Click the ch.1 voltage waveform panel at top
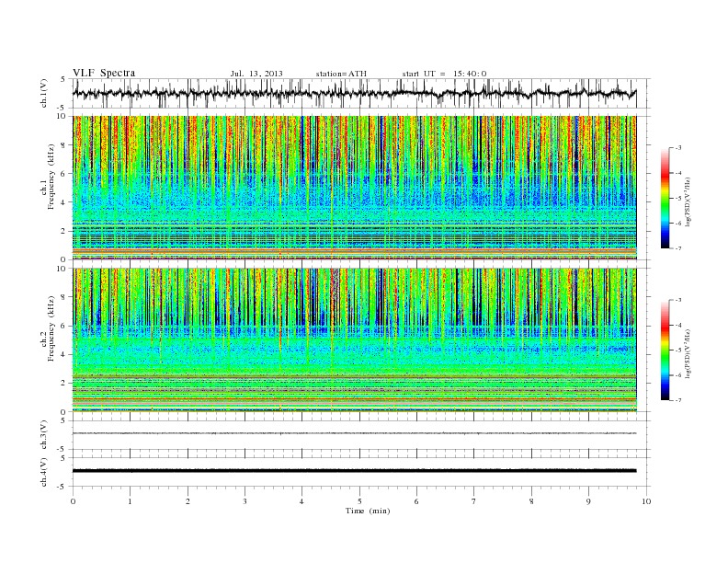The width and height of the screenshot is (728, 563). point(361,93)
